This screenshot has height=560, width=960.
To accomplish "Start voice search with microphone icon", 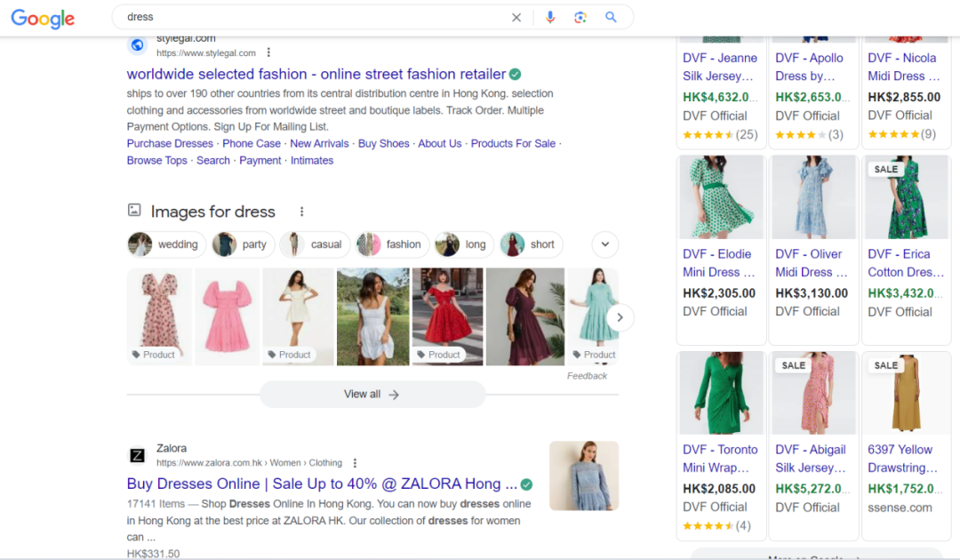I will click(x=550, y=17).
